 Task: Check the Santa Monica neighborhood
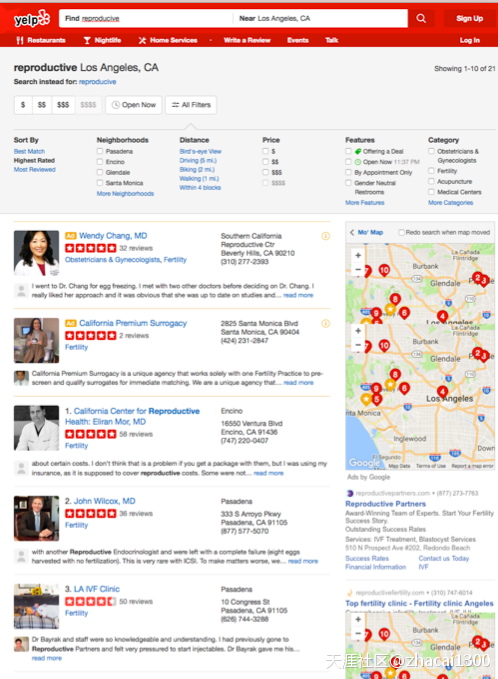100,183
